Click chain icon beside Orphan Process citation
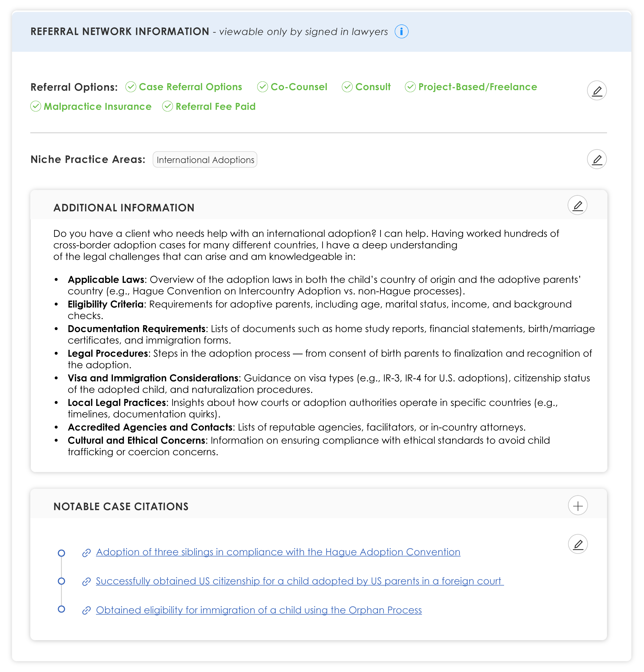 click(86, 611)
